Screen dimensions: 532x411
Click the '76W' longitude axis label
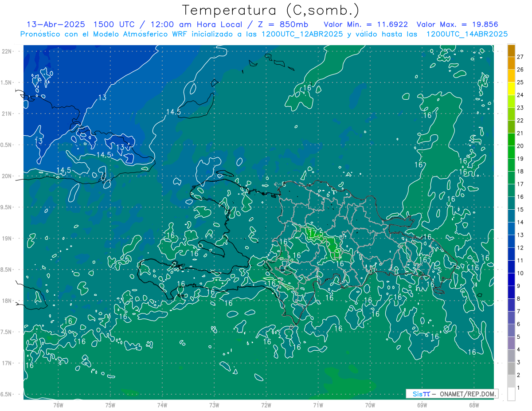tap(59, 405)
